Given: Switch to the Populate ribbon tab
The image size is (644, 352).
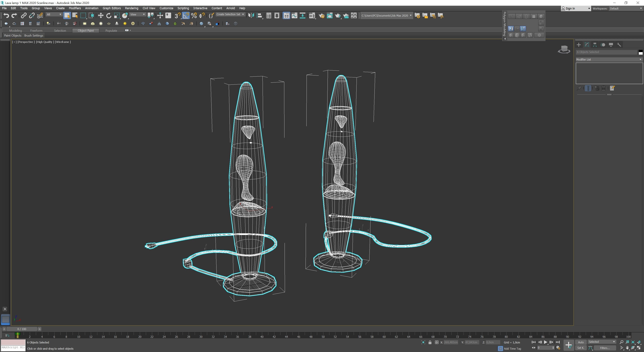Looking at the screenshot, I should [111, 31].
